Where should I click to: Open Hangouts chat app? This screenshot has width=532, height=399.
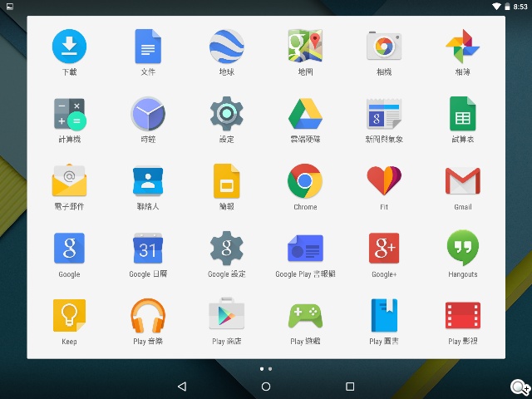(x=463, y=248)
